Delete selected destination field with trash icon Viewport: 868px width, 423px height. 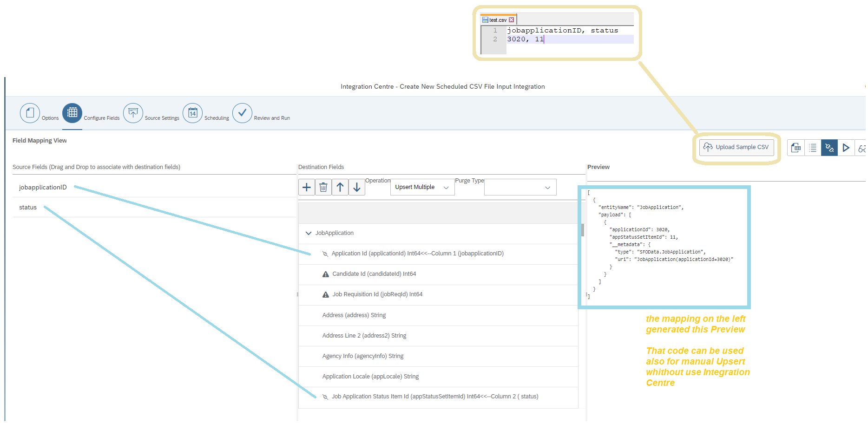coord(323,187)
